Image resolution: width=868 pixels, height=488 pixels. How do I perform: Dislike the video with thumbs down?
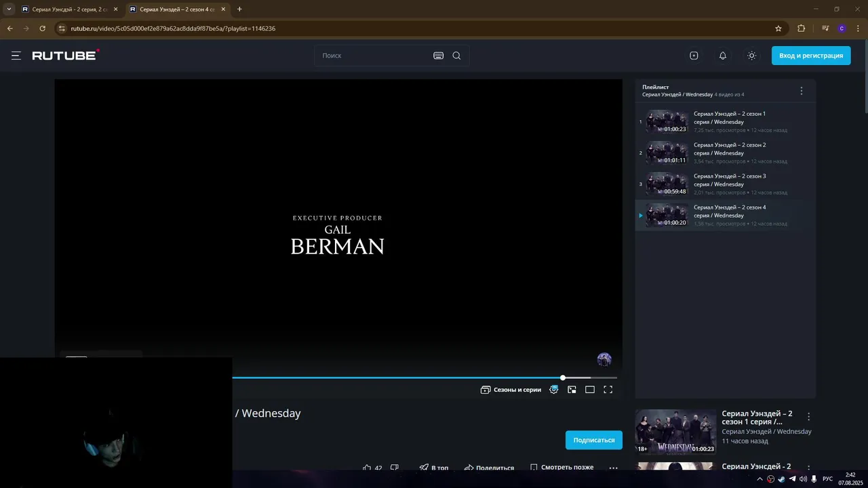[395, 468]
